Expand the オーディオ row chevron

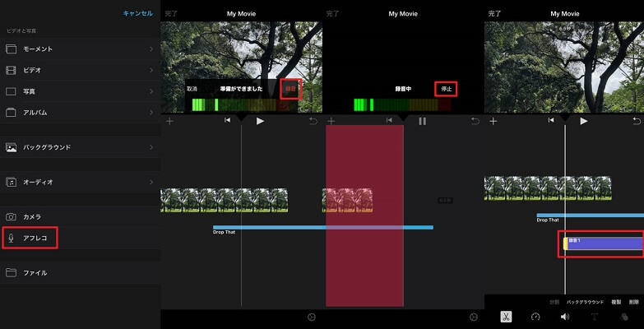coord(151,182)
